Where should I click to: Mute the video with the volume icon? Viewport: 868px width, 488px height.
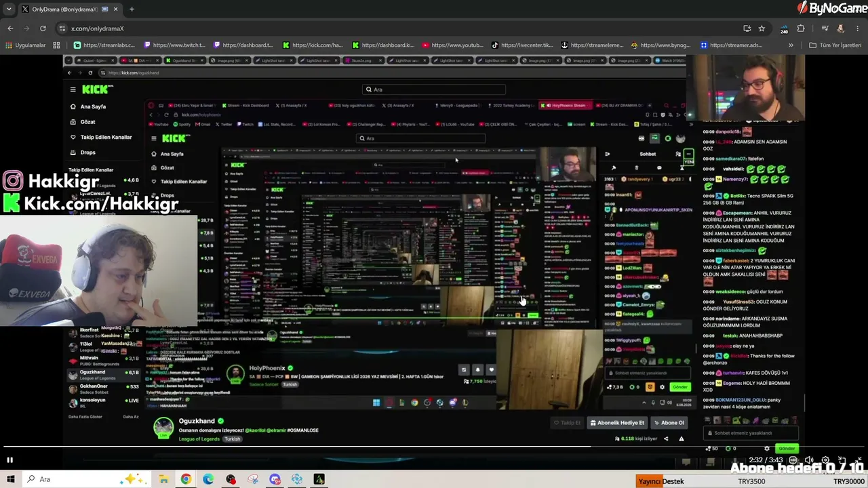[x=809, y=460]
